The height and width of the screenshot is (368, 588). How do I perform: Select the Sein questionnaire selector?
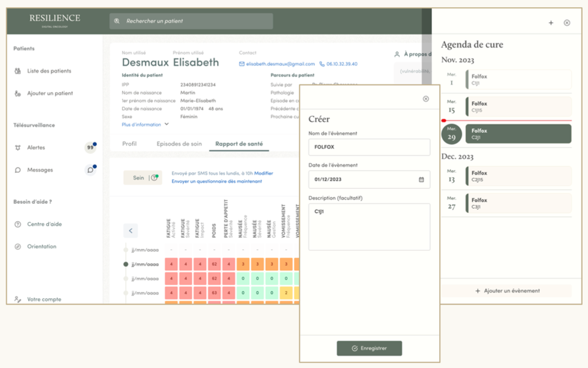(x=142, y=178)
